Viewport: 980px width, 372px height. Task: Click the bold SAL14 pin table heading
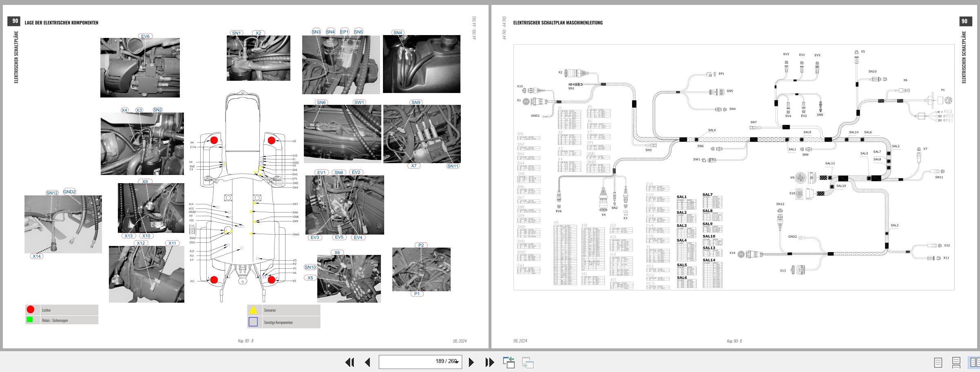point(709,260)
